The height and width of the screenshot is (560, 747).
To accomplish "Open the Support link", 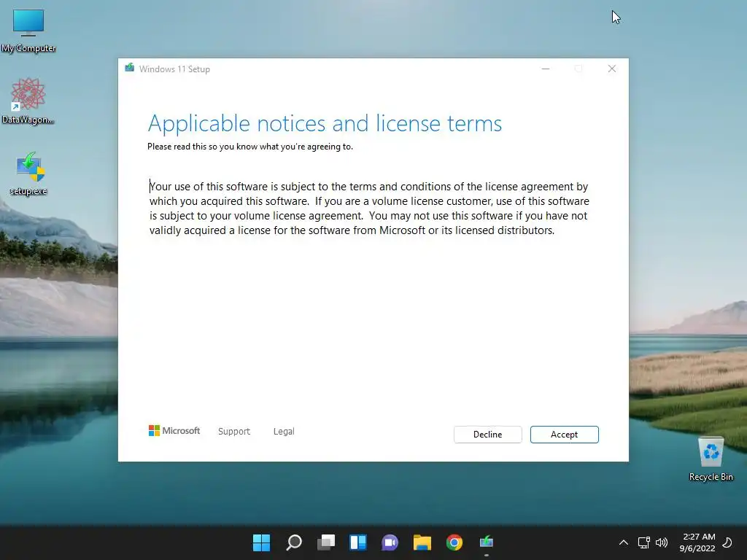I will (x=234, y=432).
